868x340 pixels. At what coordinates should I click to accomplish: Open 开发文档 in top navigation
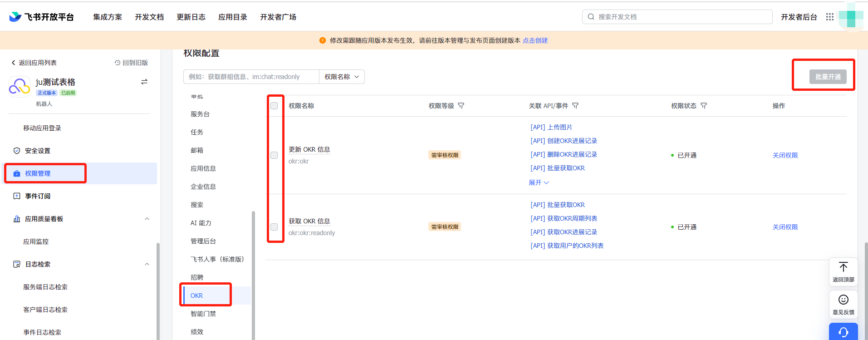(149, 17)
